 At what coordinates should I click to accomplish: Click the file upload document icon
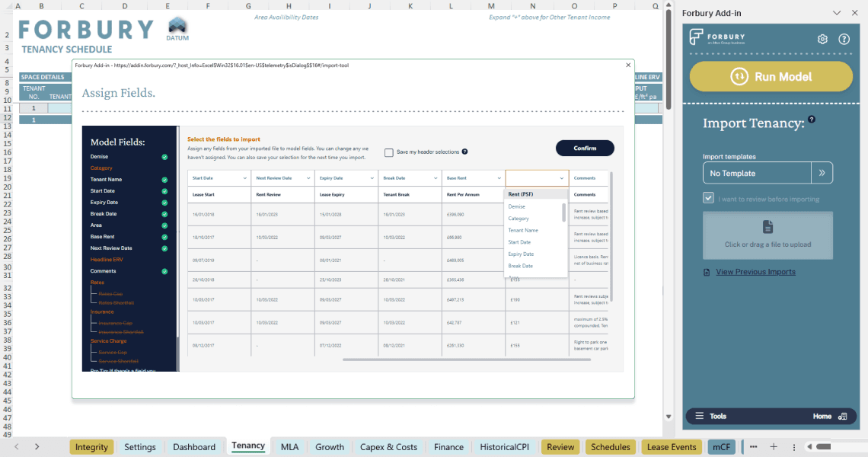(x=767, y=227)
